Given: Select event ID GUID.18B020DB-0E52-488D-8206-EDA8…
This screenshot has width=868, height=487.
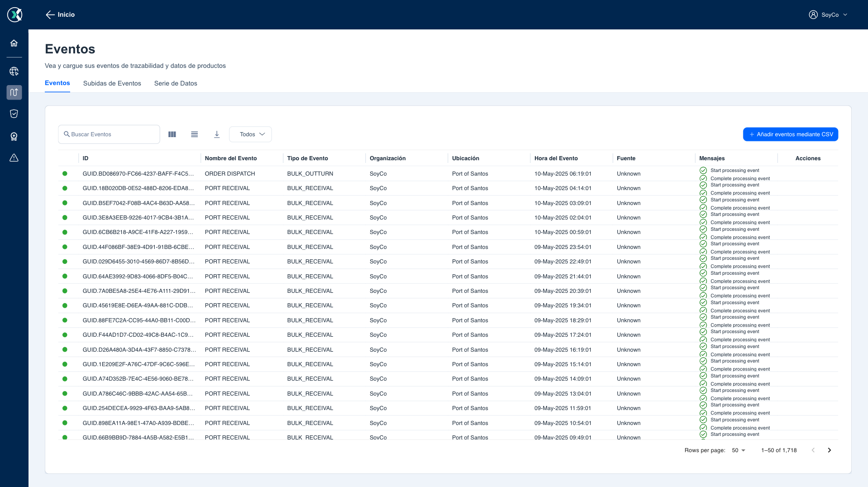Looking at the screenshot, I should click(138, 188).
